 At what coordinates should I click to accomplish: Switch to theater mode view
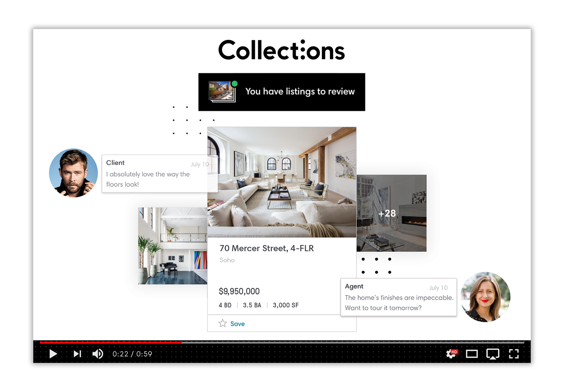click(x=472, y=354)
